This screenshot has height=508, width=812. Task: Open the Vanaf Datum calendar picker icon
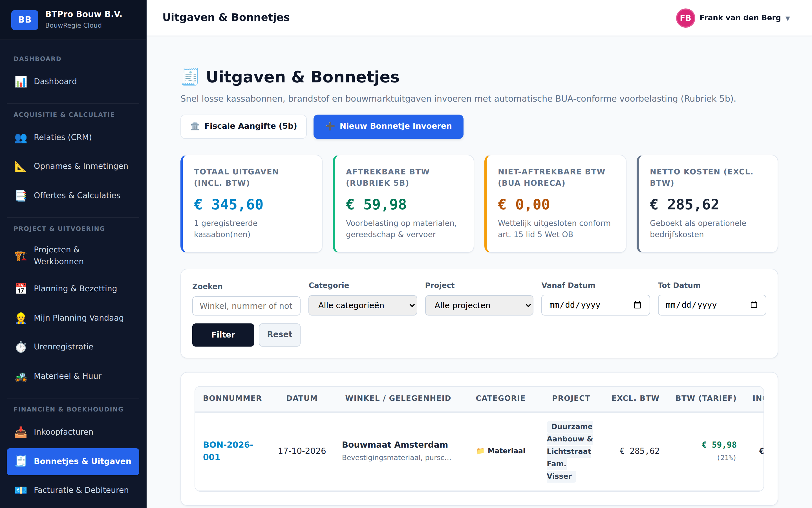[x=637, y=305]
